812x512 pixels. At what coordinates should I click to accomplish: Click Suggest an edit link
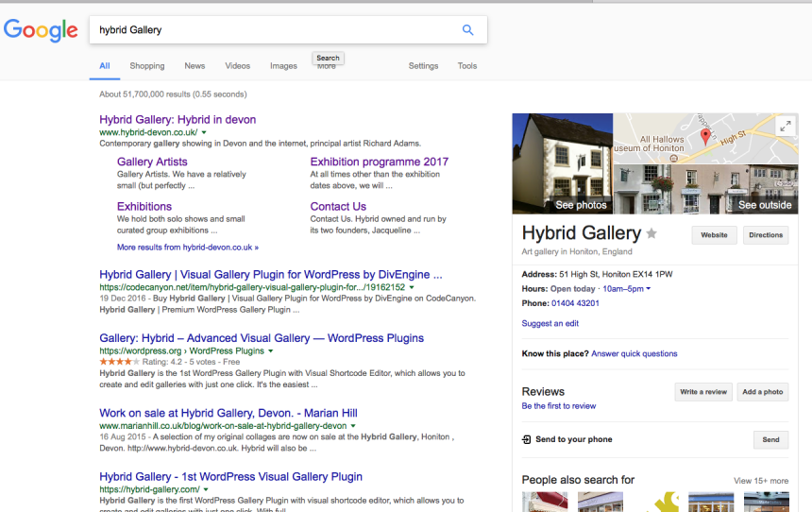[x=550, y=323]
